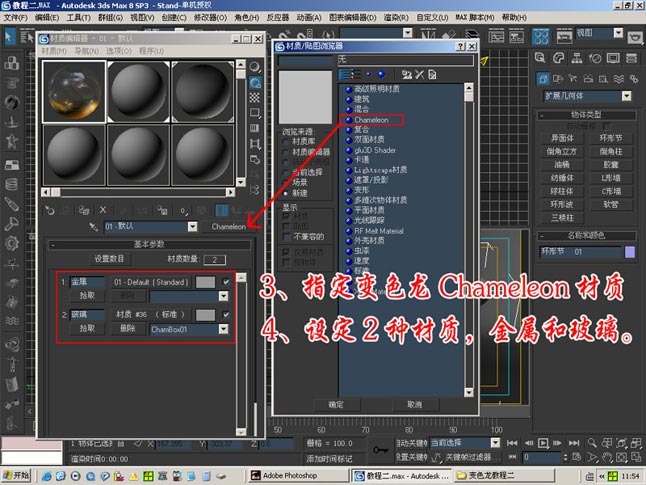Open the ChamBox01 dropdown arrow
This screenshot has width=646, height=485.
pyautogui.click(x=223, y=329)
